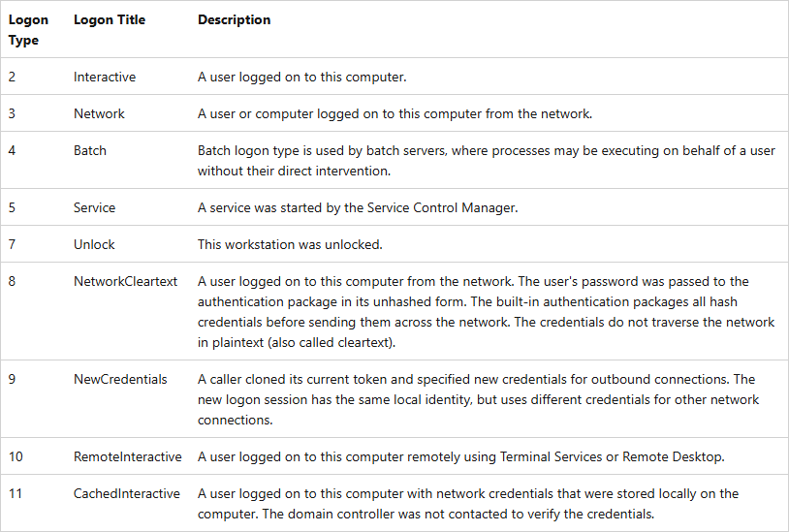Click the "CachedInteractive" logon title
Viewport: 789px width, 532px height.
pyautogui.click(x=127, y=494)
